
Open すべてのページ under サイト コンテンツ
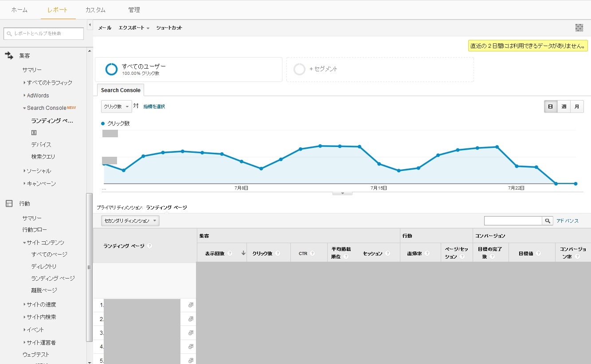click(x=49, y=254)
